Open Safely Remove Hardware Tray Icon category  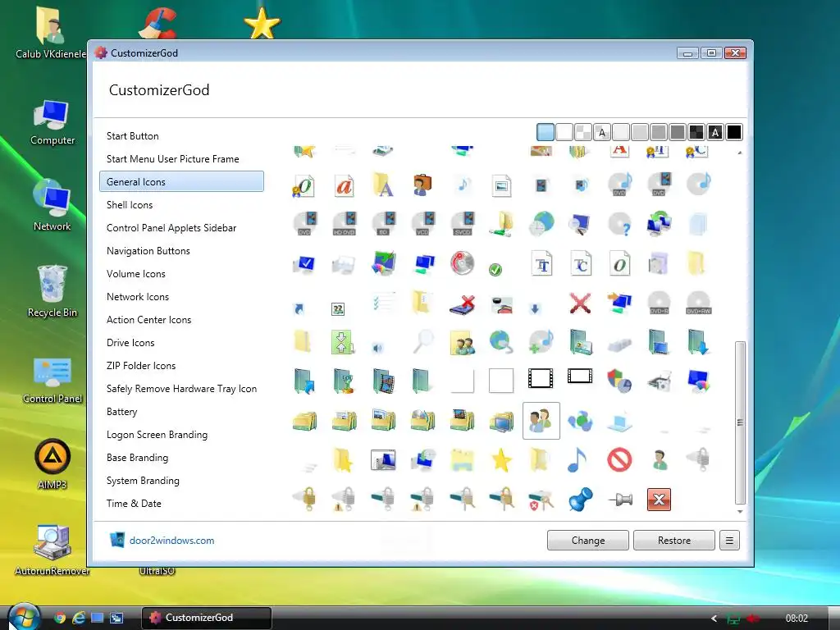pos(181,389)
